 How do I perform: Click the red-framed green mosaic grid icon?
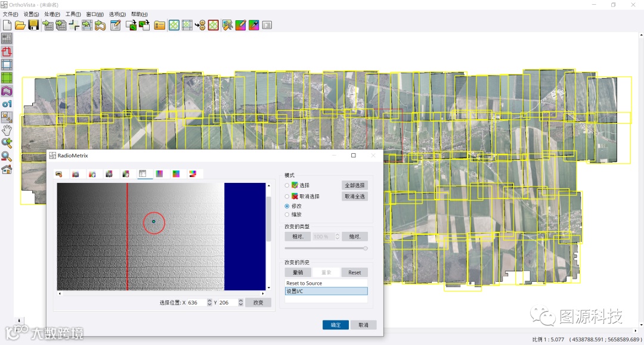tap(213, 26)
